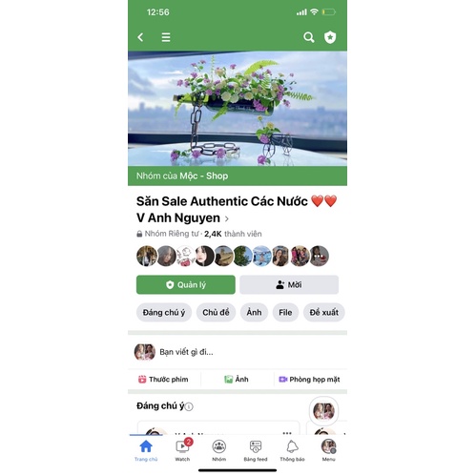Go to Trang chủ home icon

(x=146, y=446)
